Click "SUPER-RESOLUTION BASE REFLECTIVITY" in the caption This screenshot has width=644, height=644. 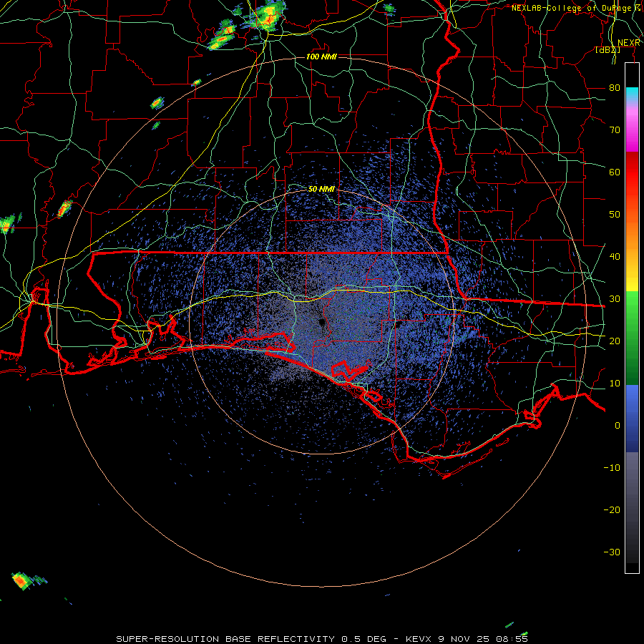click(x=225, y=639)
